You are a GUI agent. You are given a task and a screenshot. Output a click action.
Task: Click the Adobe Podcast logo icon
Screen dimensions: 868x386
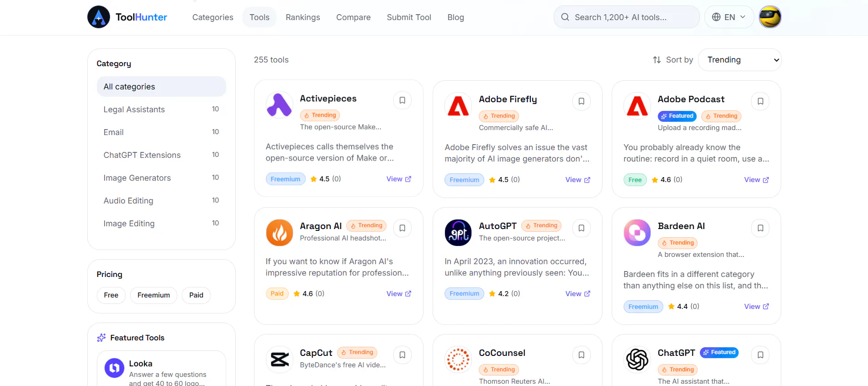tap(637, 106)
